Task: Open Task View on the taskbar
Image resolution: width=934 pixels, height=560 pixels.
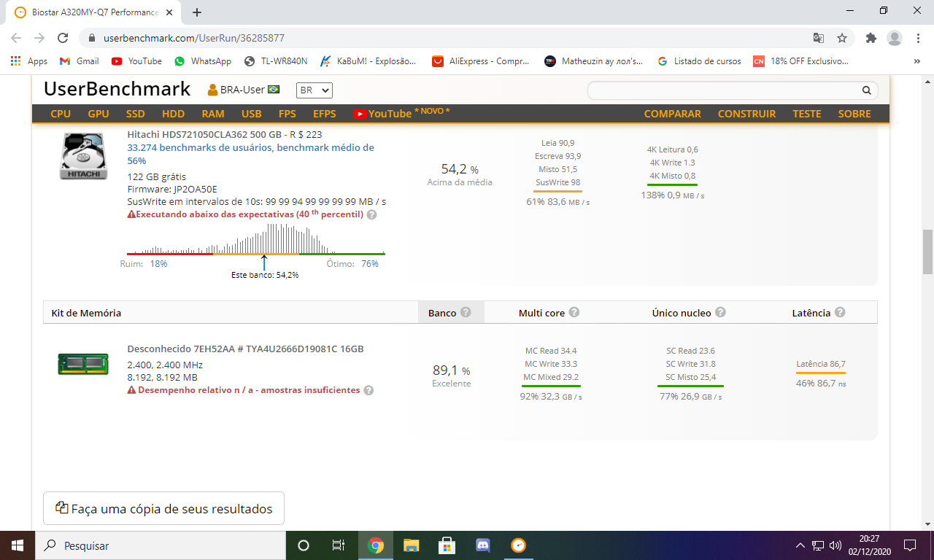Action: (339, 545)
